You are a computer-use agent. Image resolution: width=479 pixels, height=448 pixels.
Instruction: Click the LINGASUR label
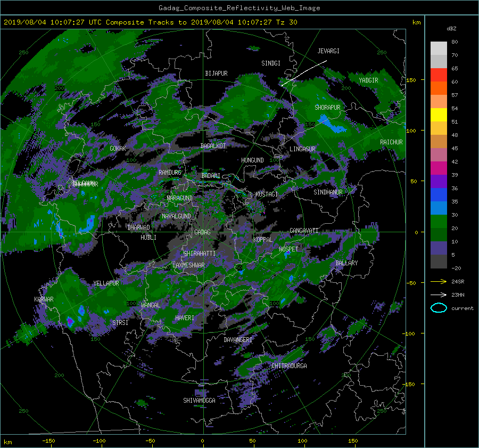click(302, 149)
